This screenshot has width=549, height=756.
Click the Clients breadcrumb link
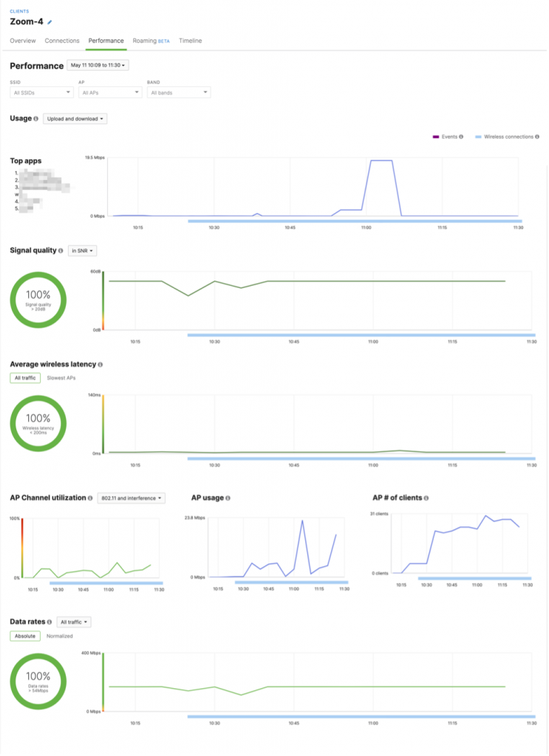[x=19, y=11]
